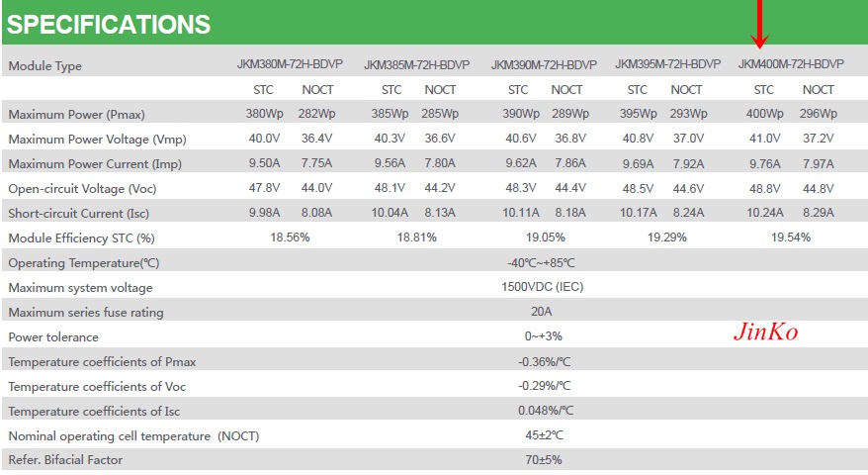This screenshot has height=475, width=868.
Task: Select the Refer. Bifacial Factor label
Action: tap(65, 459)
